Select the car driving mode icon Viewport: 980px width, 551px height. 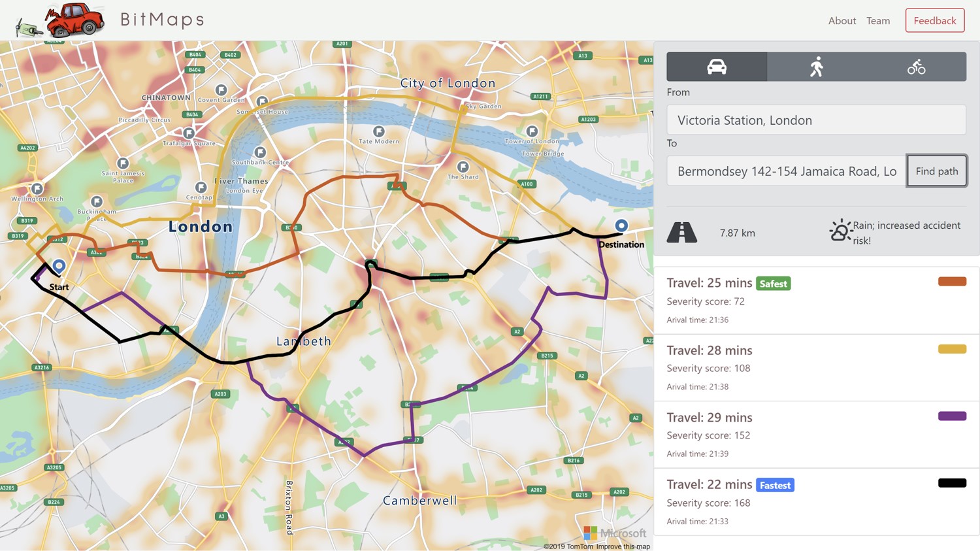point(717,67)
